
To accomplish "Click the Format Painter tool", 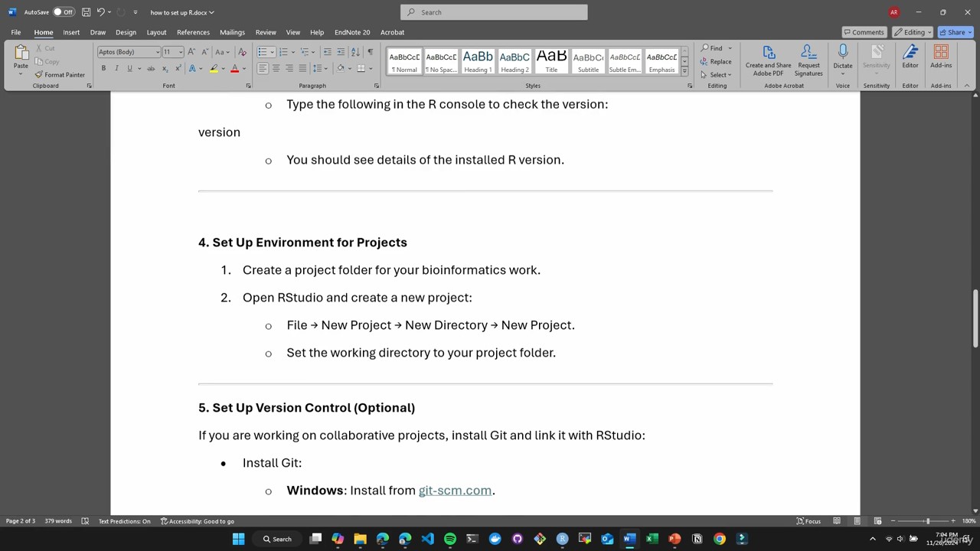I will tap(60, 75).
